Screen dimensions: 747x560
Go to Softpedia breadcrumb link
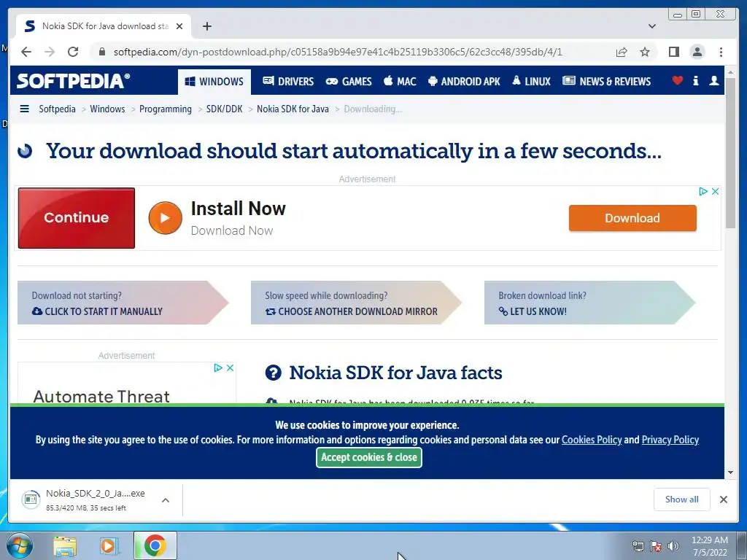[57, 109]
